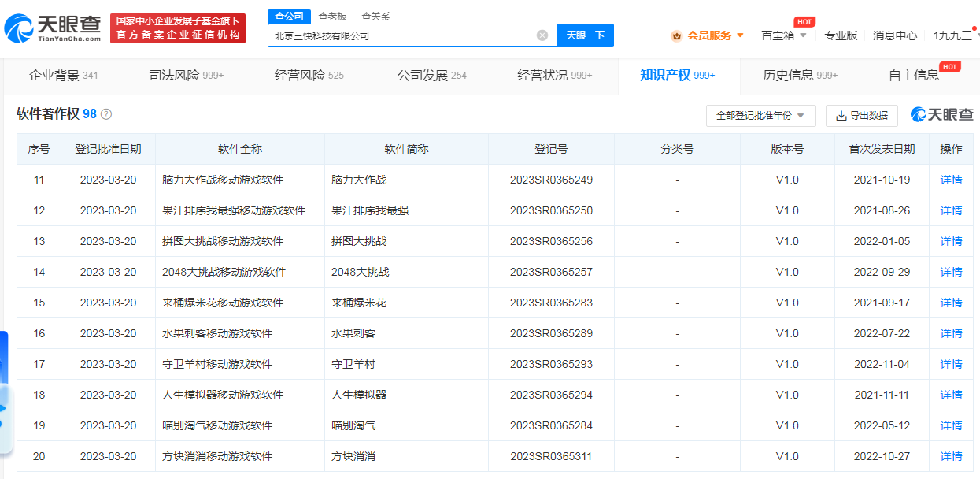Click the help question mark beside 软件著作权
Screen dimensions: 980x479
(106, 114)
